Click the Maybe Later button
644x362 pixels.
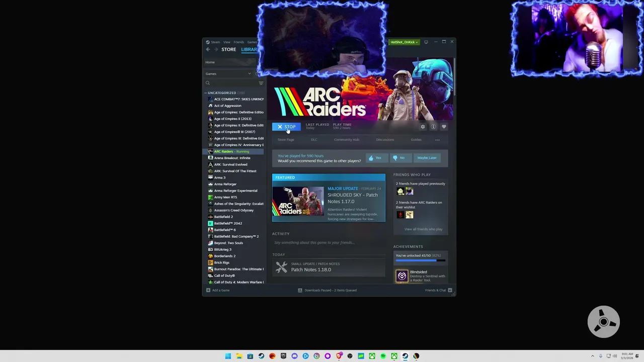click(427, 158)
